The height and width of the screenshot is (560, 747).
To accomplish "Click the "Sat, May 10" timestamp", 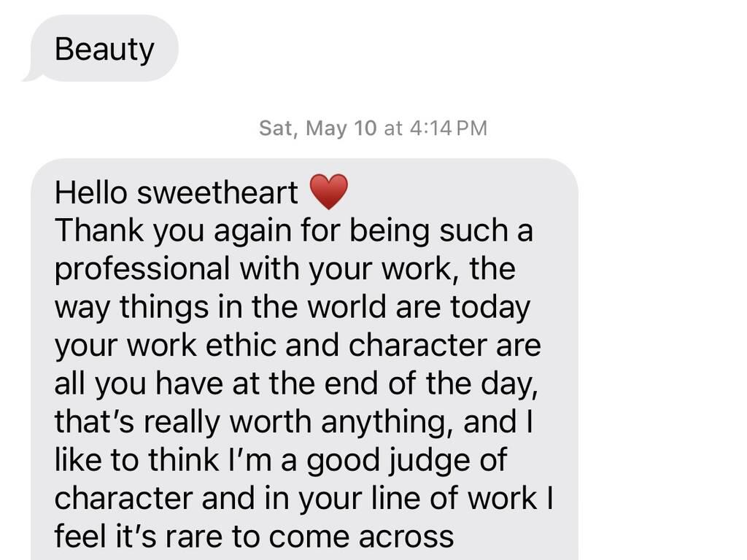I will pyautogui.click(x=317, y=128).
